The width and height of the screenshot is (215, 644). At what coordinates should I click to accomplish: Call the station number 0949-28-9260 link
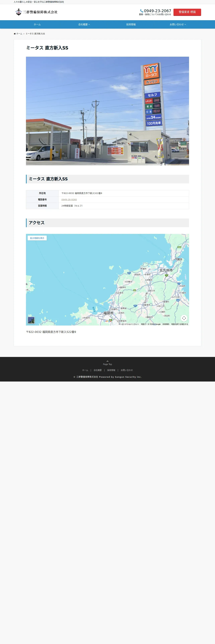[x=69, y=199]
